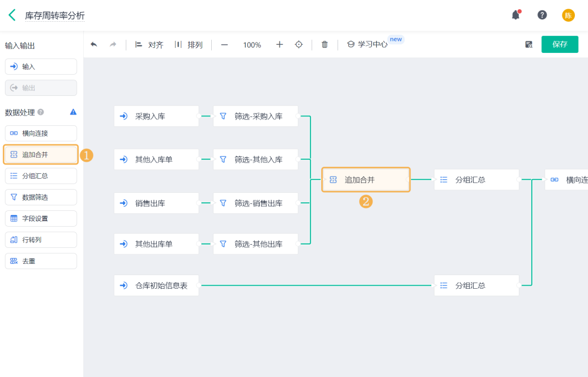Open the 排列 arrange menu

(x=188, y=45)
